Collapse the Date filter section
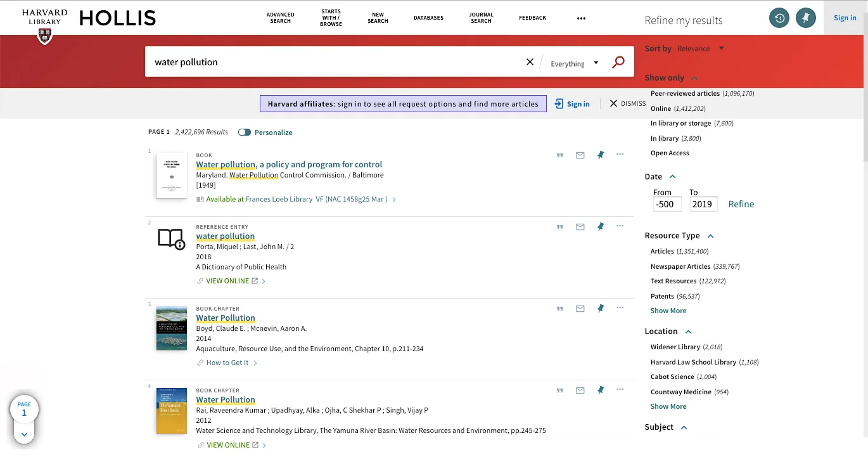868x464 pixels. (673, 177)
